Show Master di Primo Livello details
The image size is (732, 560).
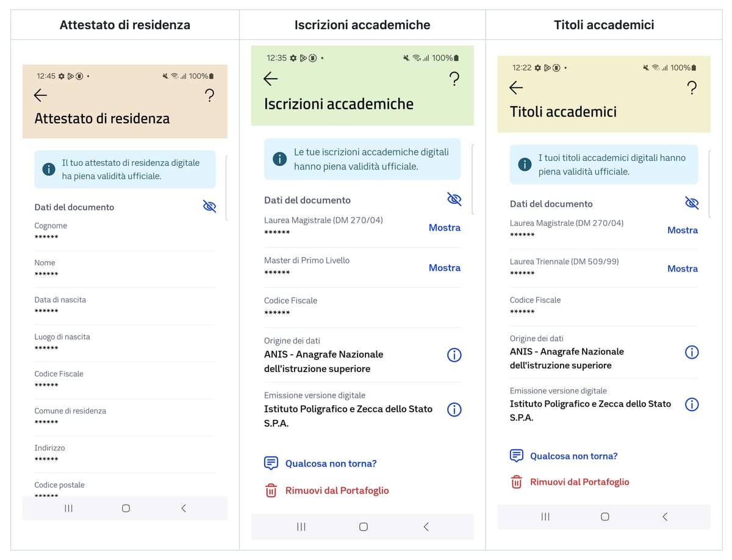pyautogui.click(x=444, y=268)
